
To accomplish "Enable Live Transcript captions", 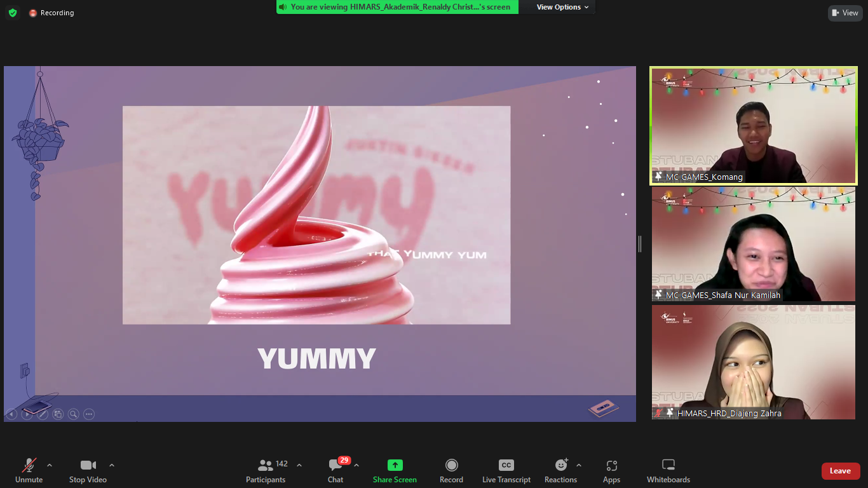I will tap(506, 471).
